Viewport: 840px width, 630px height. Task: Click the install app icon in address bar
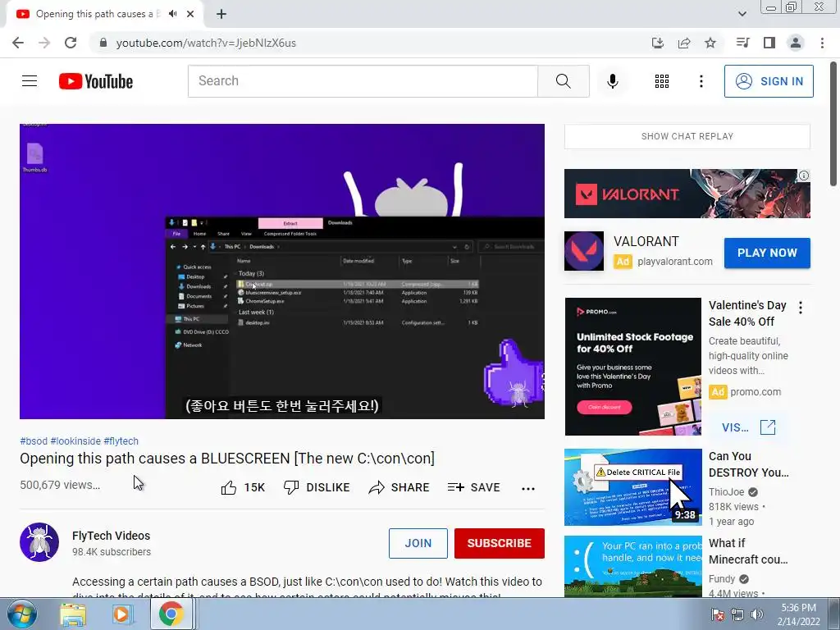click(658, 43)
